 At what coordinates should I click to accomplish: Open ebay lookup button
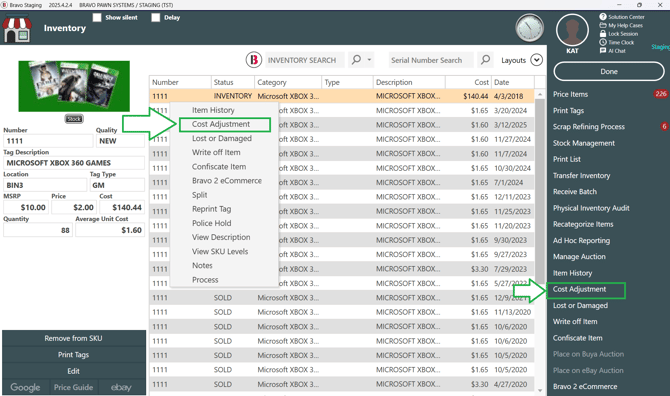click(122, 387)
